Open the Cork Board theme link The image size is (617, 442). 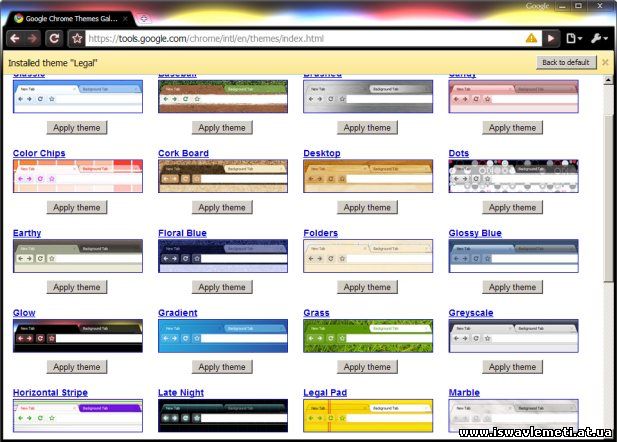(x=183, y=153)
